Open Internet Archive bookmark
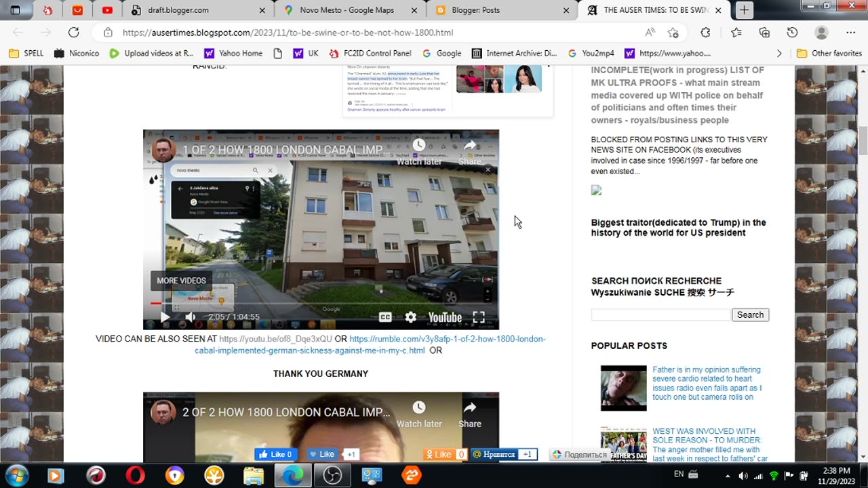This screenshot has width=868, height=488. pos(515,53)
